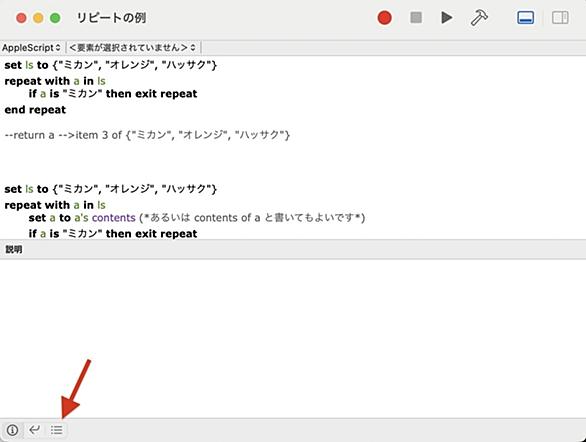The width and height of the screenshot is (586, 442).
Task: Stop the script with the Stop button
Action: coord(416,17)
